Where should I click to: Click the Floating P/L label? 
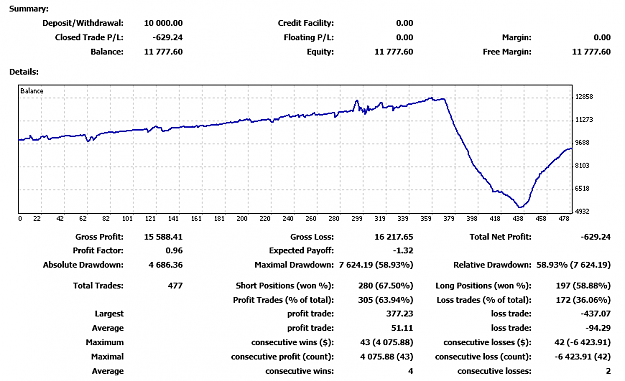point(309,37)
